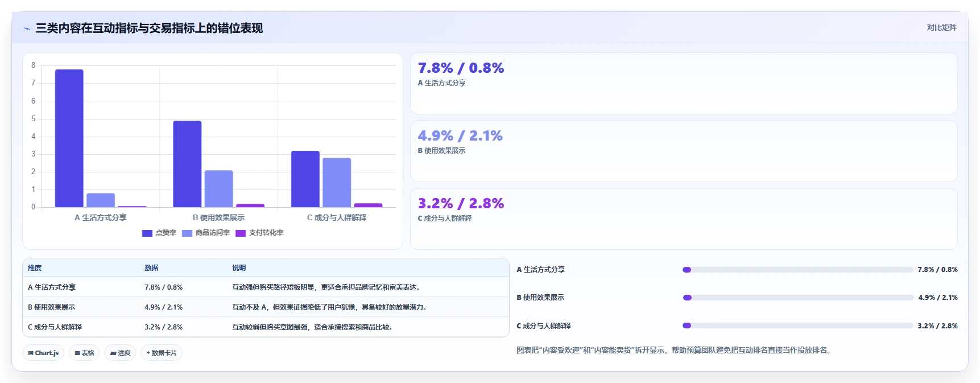Click the progress value 3.2% / 2.8%

[x=937, y=326]
